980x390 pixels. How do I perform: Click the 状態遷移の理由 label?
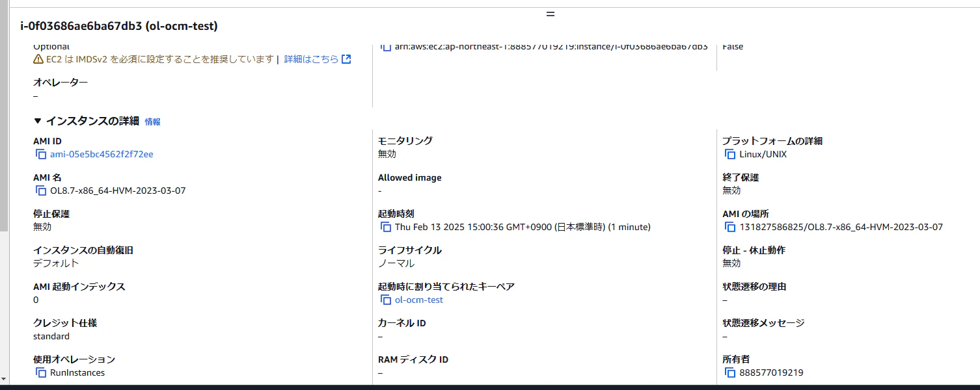(x=754, y=287)
